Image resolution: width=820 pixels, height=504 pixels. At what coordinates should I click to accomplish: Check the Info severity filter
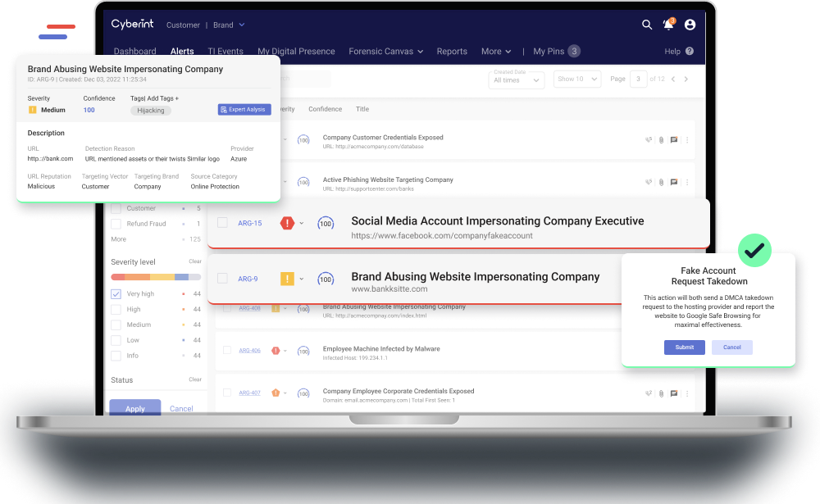click(116, 356)
